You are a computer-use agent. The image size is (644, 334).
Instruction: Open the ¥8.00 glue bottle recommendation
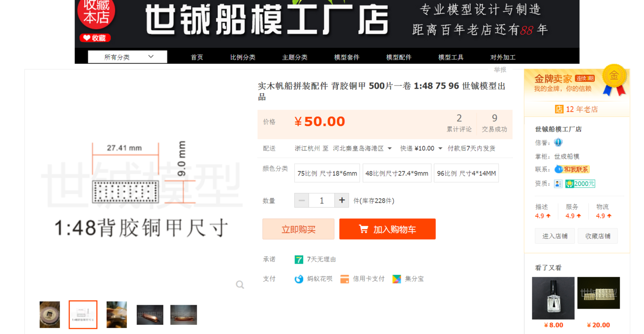click(x=553, y=298)
